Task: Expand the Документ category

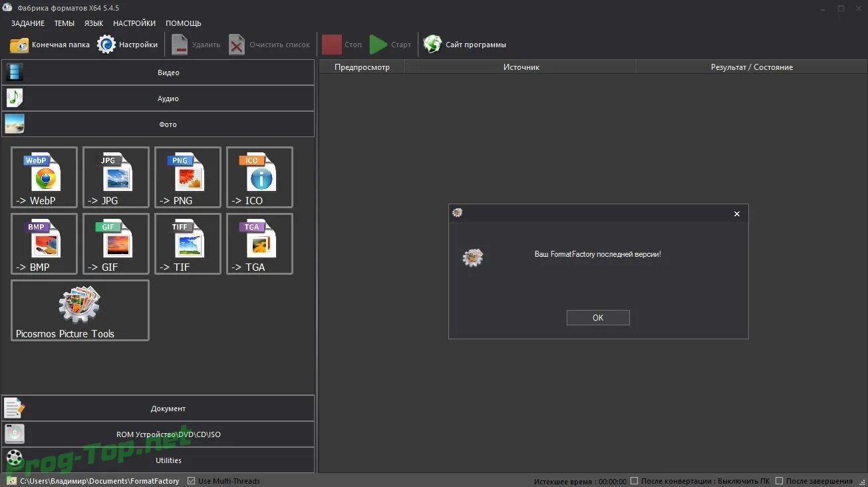Action: (x=158, y=408)
